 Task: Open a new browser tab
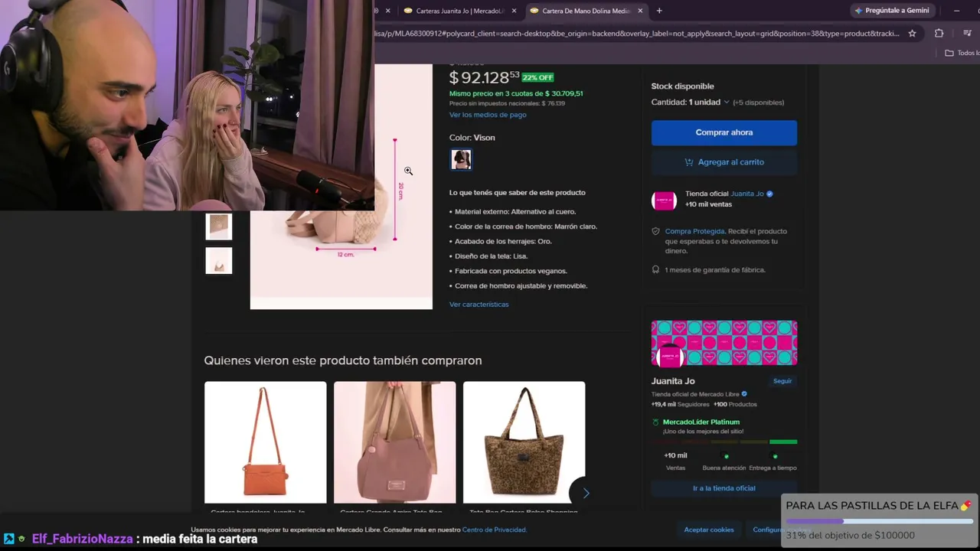click(x=659, y=11)
